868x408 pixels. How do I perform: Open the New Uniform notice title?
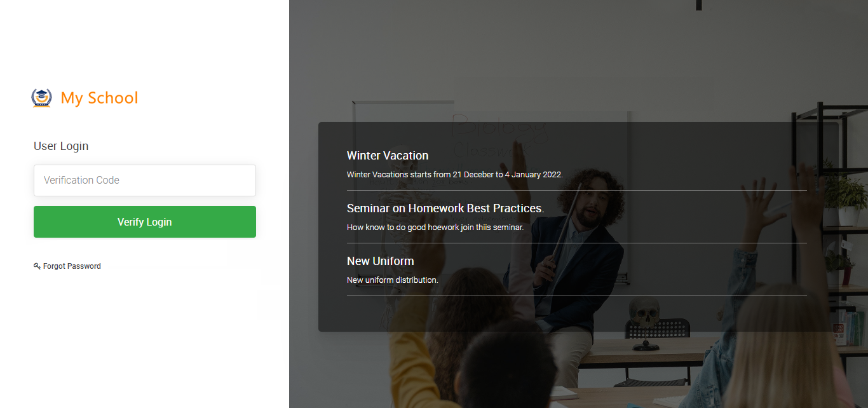[x=380, y=261]
